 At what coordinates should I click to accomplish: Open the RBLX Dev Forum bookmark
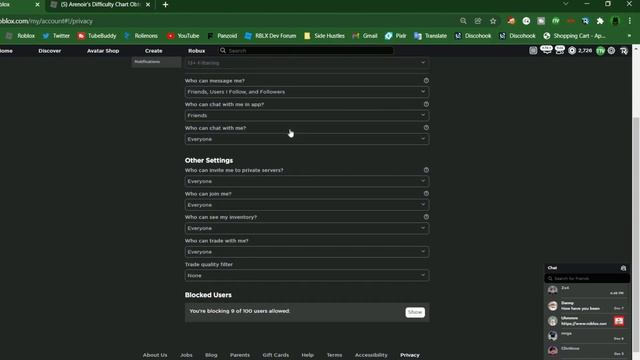coord(271,36)
